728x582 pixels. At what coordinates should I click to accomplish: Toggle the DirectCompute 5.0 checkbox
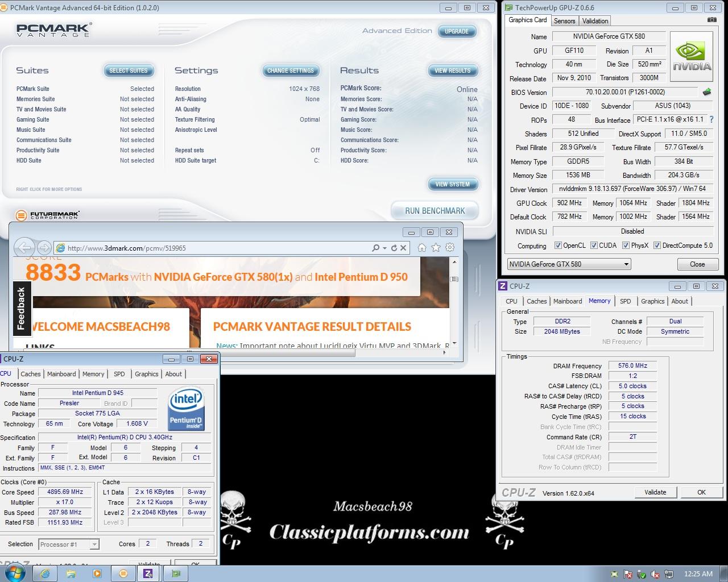[x=657, y=246]
